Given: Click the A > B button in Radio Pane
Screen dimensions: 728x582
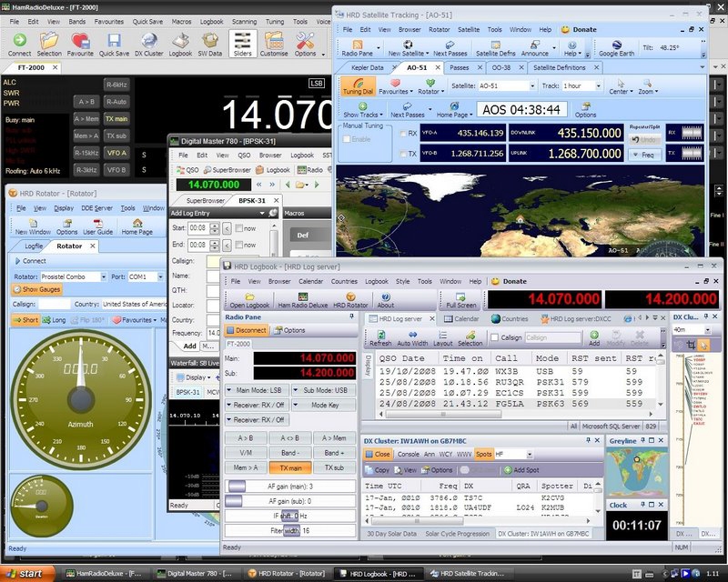Looking at the screenshot, I should click(x=246, y=437).
